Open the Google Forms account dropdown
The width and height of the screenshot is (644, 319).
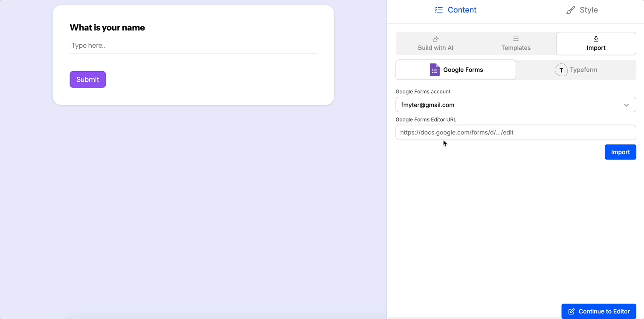516,104
